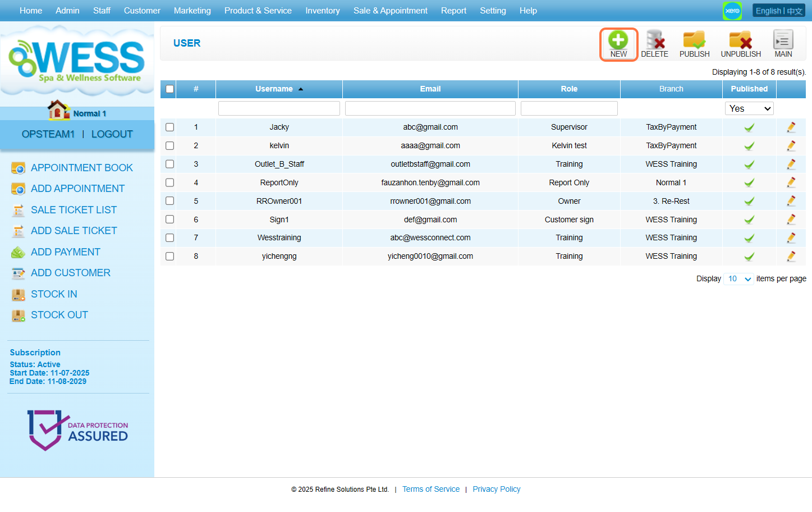Click the DELETE user icon
Image resolution: width=812 pixels, height=512 pixels.
[654, 43]
